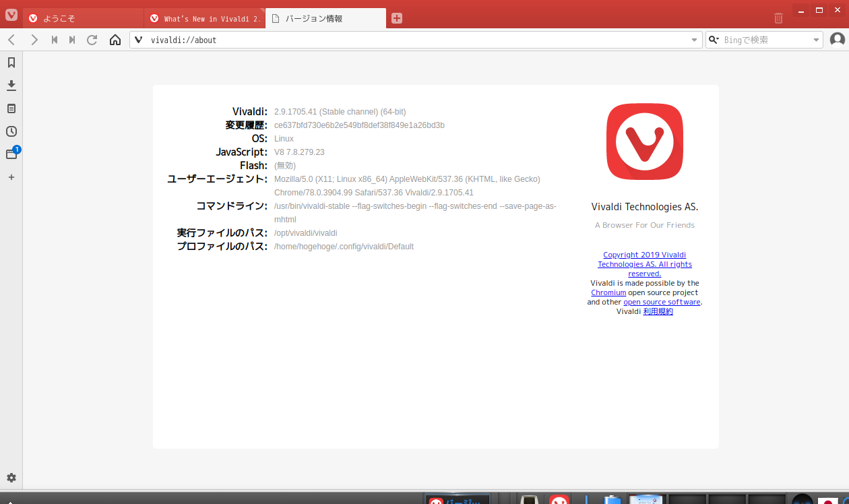
Task: Click the OS value Linux
Action: tap(284, 139)
